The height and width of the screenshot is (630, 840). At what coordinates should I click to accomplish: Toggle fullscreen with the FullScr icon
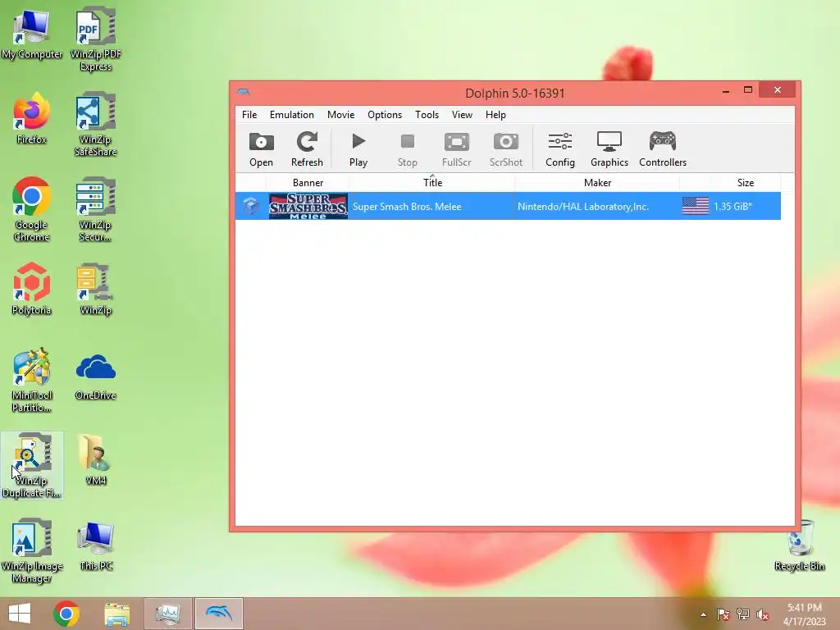click(x=456, y=149)
